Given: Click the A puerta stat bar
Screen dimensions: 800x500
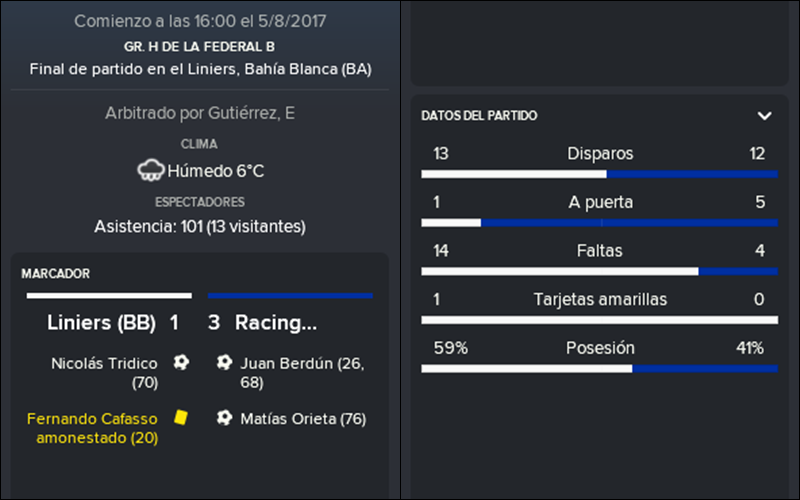Looking at the screenshot, I should [599, 223].
